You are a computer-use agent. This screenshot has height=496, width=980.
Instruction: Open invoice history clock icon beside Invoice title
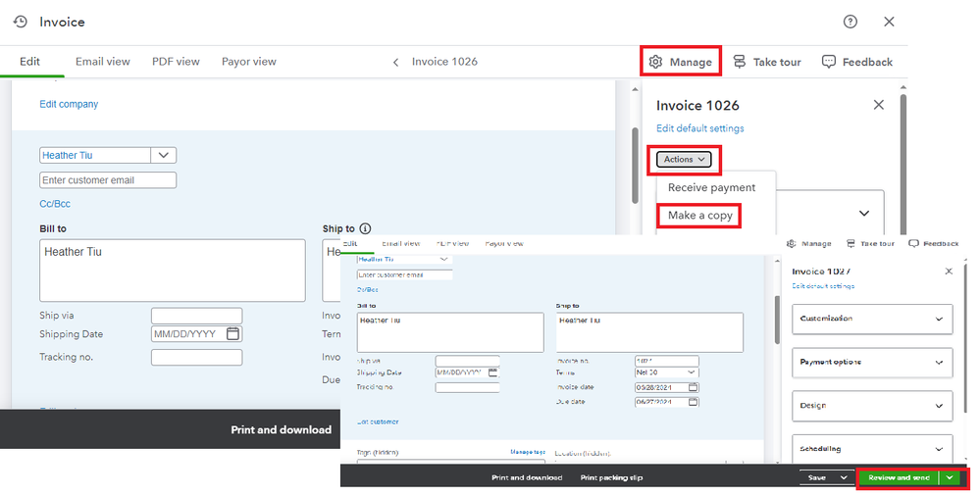tap(21, 22)
